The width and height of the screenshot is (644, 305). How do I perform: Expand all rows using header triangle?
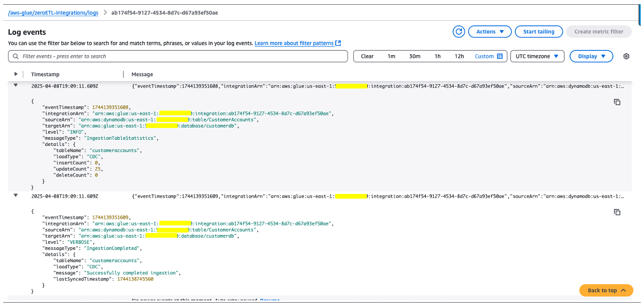(16, 74)
